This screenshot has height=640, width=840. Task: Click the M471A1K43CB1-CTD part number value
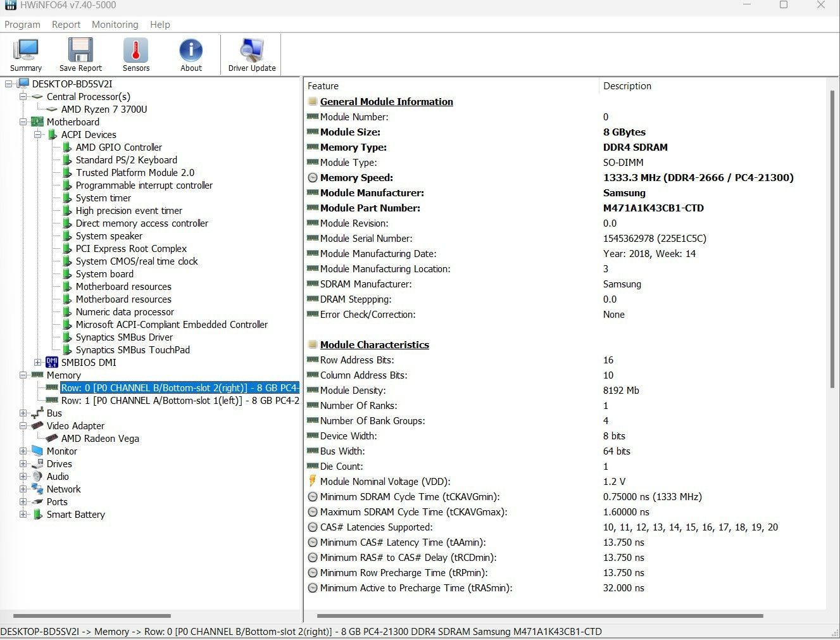pyautogui.click(x=653, y=208)
